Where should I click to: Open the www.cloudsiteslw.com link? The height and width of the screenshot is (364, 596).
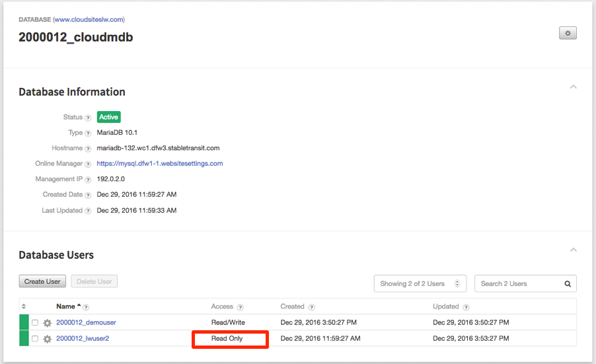coord(89,19)
